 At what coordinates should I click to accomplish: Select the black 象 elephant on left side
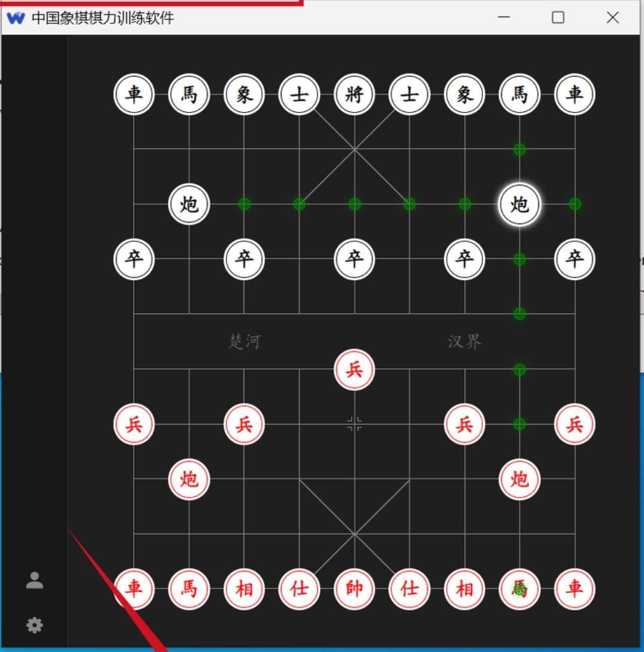[x=244, y=95]
